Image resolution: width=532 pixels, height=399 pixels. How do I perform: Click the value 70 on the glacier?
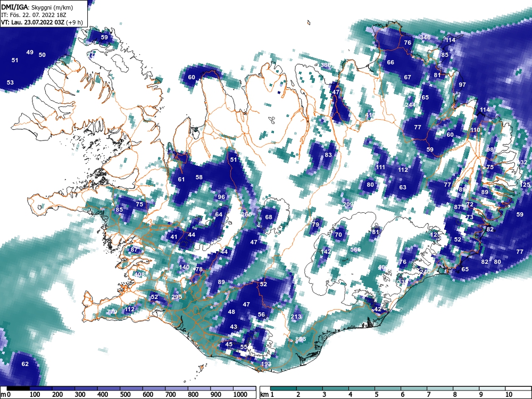338,235
